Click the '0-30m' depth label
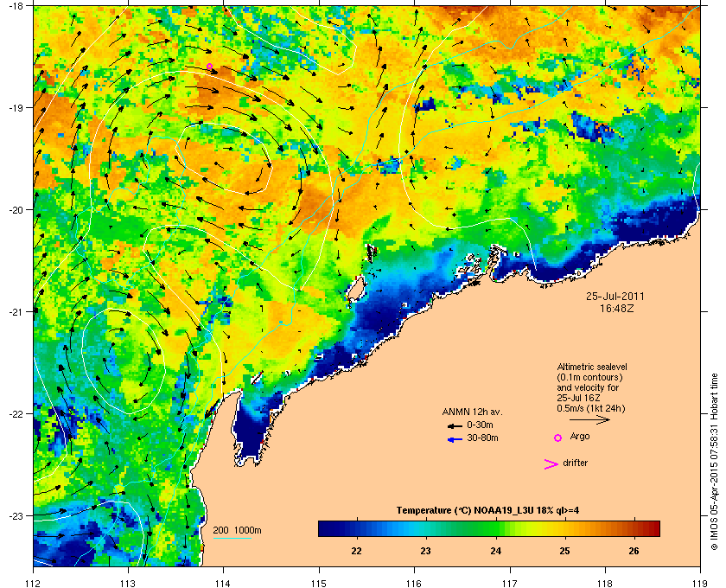Screen dimensions: 726x588 click(480, 425)
